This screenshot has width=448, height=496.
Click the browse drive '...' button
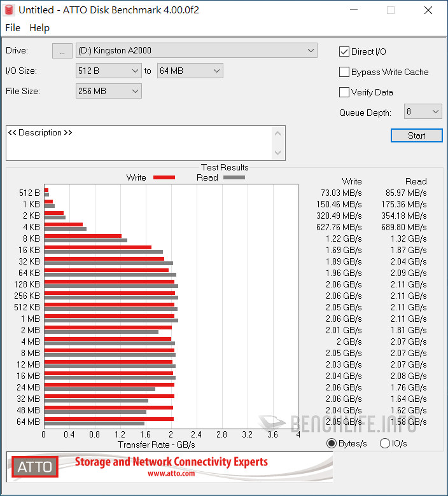coord(62,51)
